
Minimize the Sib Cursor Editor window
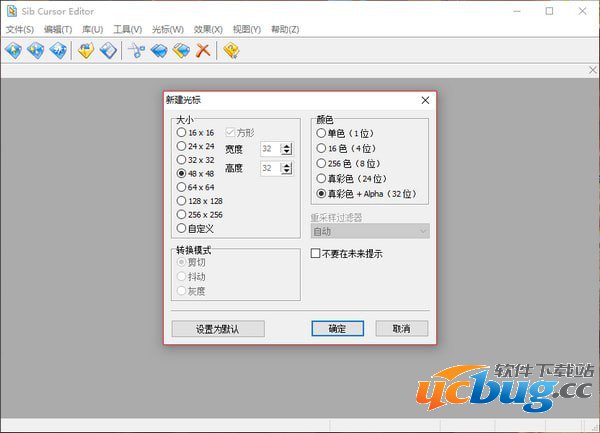[517, 11]
